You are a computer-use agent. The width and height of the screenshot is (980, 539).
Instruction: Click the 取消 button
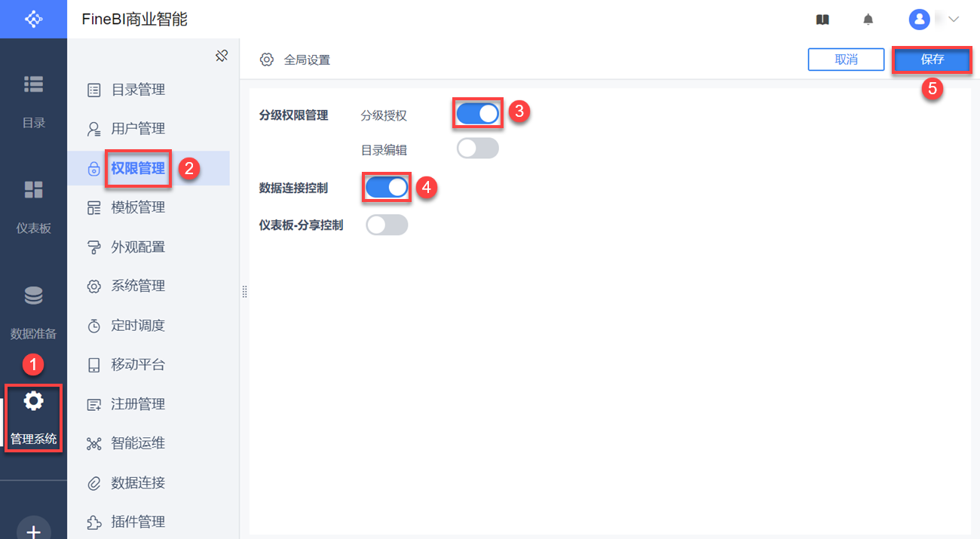click(x=846, y=60)
